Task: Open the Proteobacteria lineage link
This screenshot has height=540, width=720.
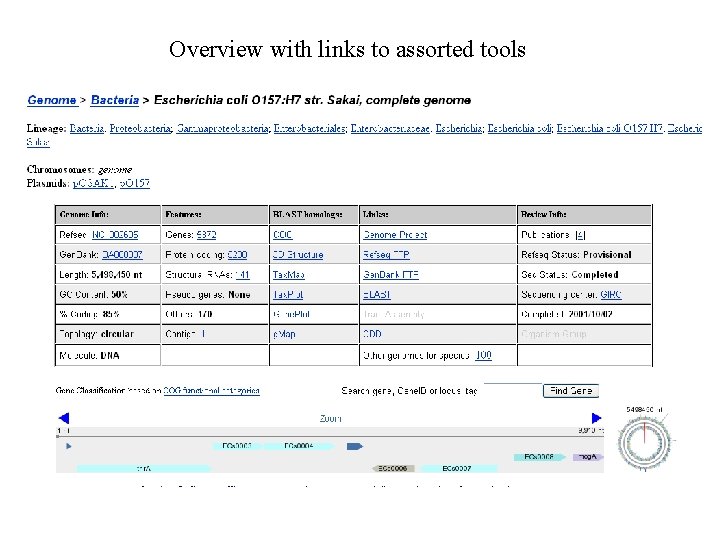Action: coord(141,129)
